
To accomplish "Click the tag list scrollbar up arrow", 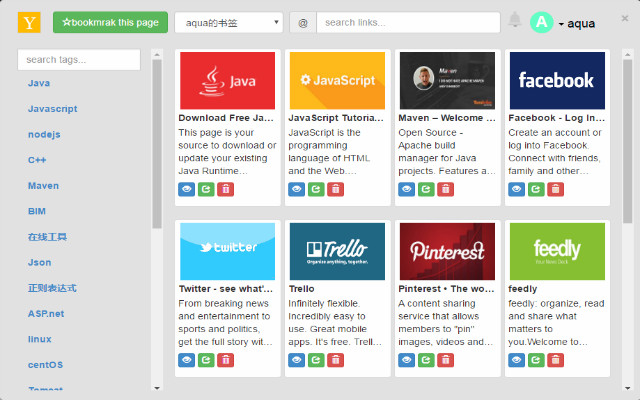I will pyautogui.click(x=157, y=54).
